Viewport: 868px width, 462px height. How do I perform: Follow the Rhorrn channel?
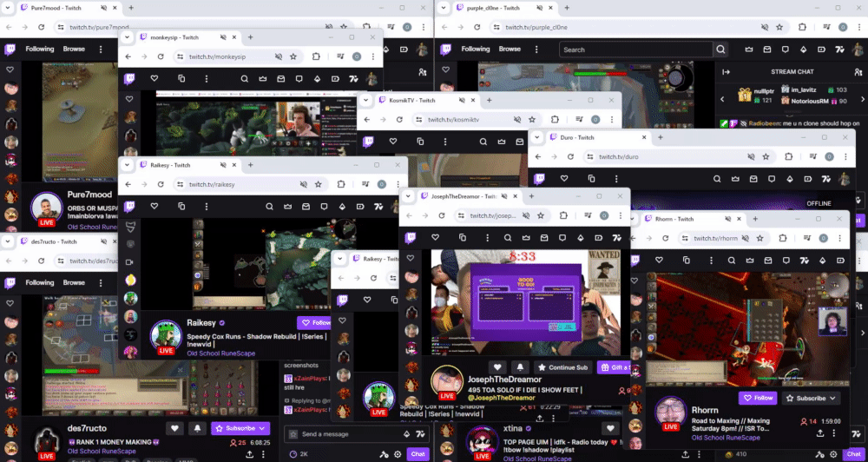(x=757, y=398)
